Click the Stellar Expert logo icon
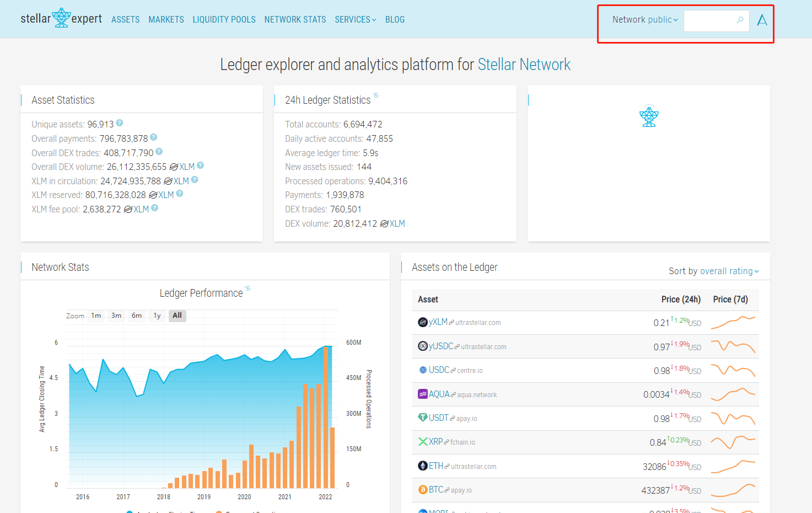This screenshot has height=513, width=812. point(61,18)
